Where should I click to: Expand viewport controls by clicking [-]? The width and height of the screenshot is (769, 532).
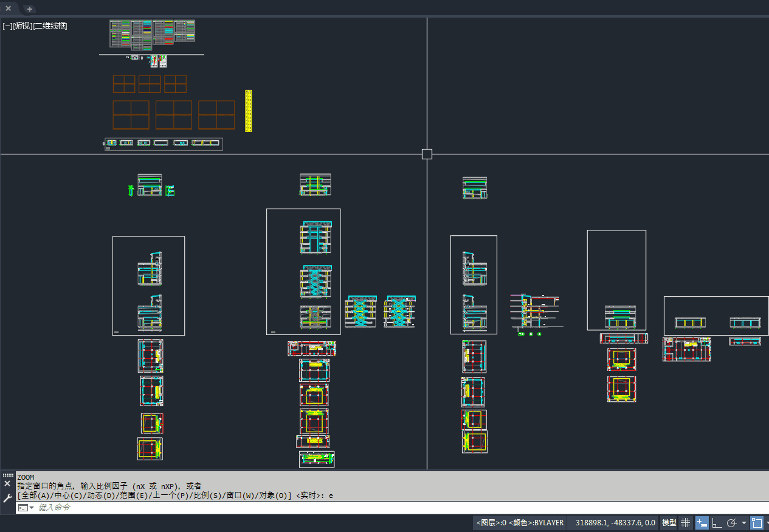(7, 26)
